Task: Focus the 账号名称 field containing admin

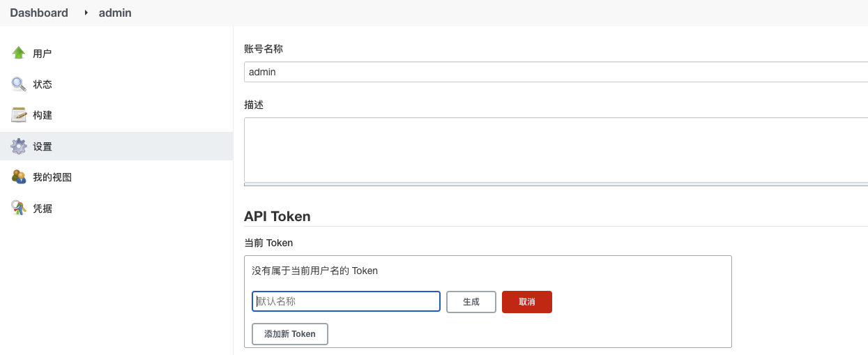Action: (556, 72)
